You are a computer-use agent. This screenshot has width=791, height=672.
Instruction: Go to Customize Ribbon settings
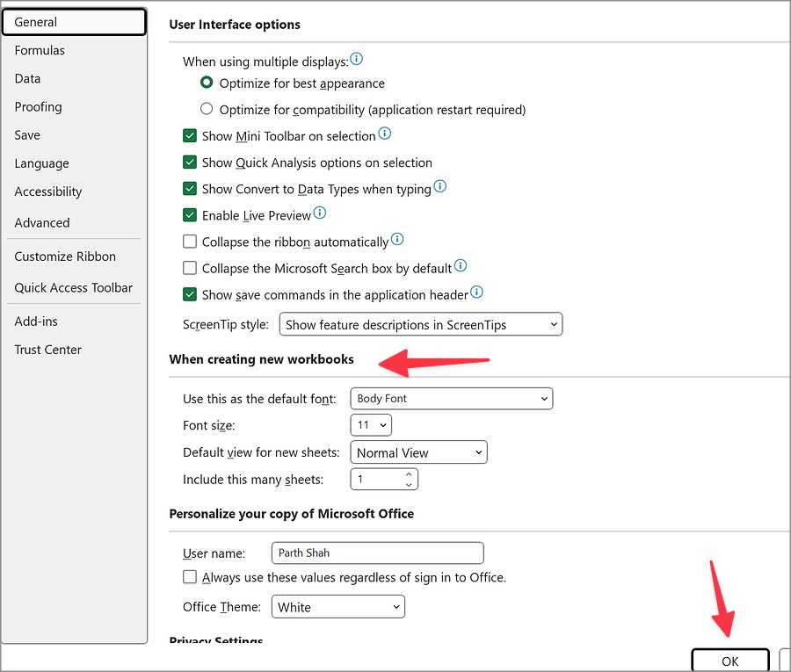pyautogui.click(x=65, y=257)
